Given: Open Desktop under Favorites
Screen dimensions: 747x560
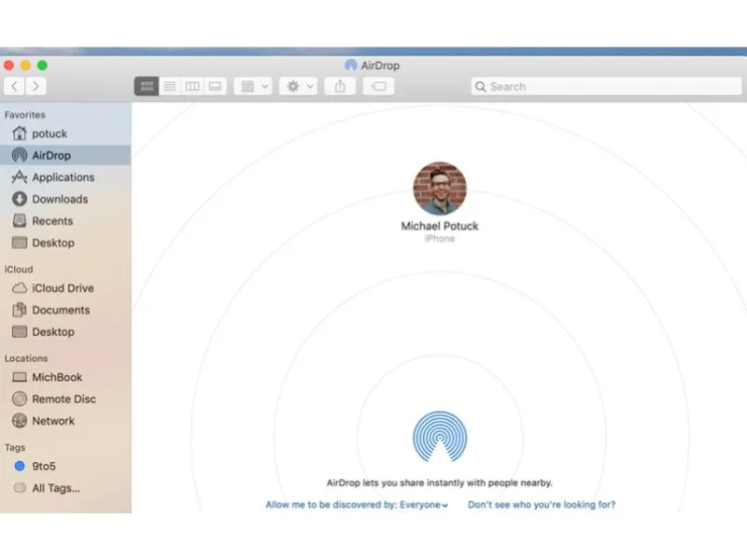Looking at the screenshot, I should pos(65,243).
